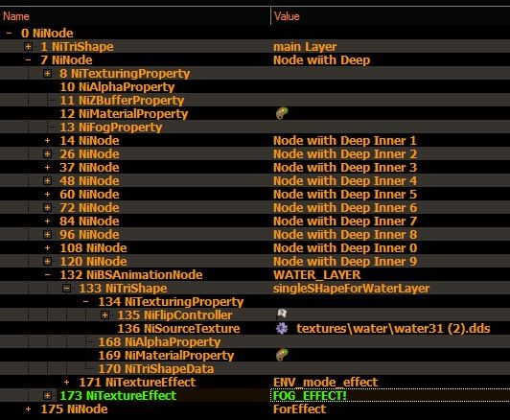Expand 135 NiFlipController
Screen dimensions: 510x420
coord(104,315)
